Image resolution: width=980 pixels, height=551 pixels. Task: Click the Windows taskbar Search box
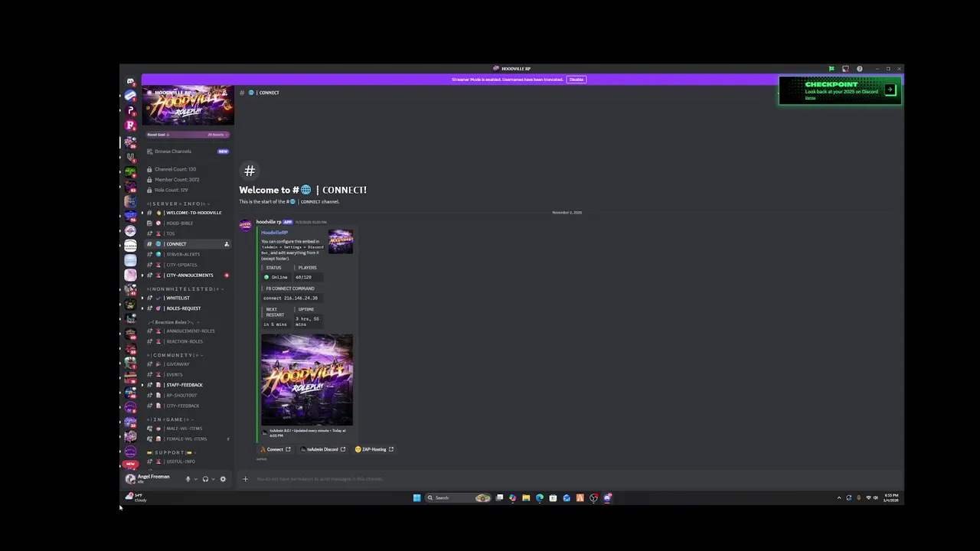click(x=458, y=497)
